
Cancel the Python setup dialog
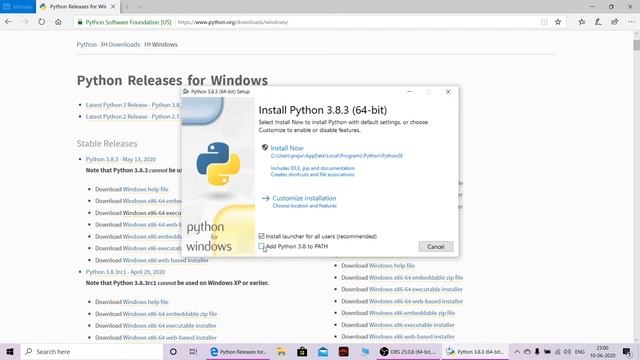point(436,247)
